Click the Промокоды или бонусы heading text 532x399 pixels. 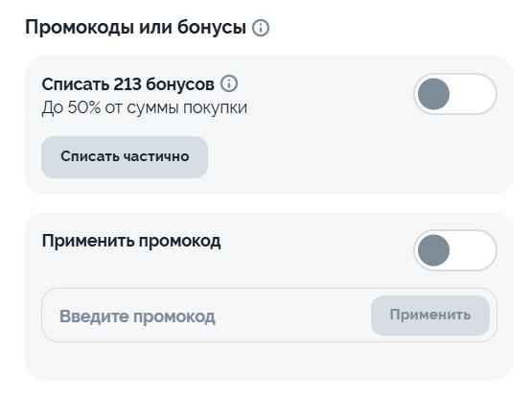(135, 28)
